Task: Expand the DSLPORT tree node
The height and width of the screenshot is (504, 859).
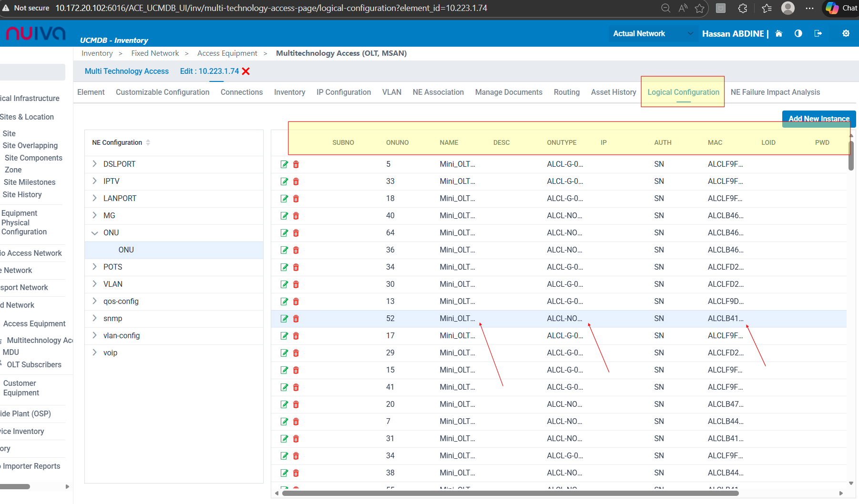Action: 94,164
